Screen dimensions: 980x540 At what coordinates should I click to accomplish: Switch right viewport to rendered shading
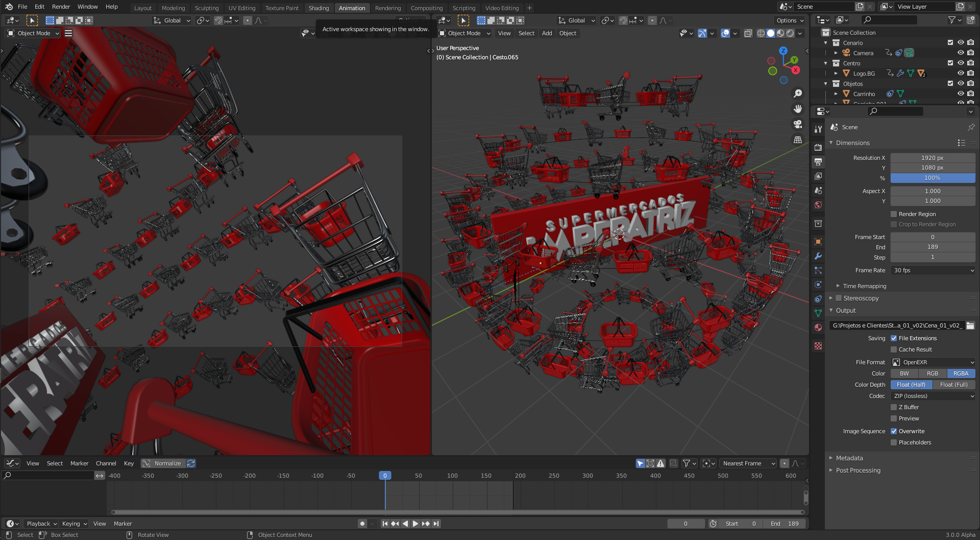(790, 33)
